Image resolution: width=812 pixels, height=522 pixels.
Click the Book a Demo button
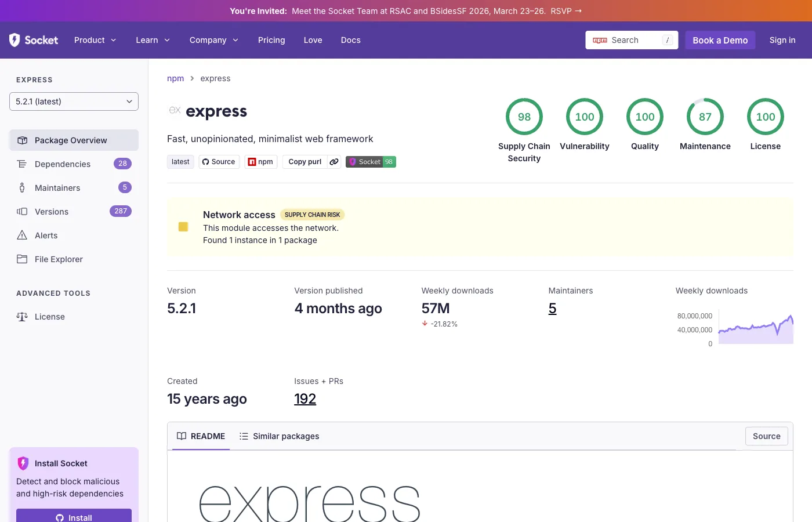720,40
